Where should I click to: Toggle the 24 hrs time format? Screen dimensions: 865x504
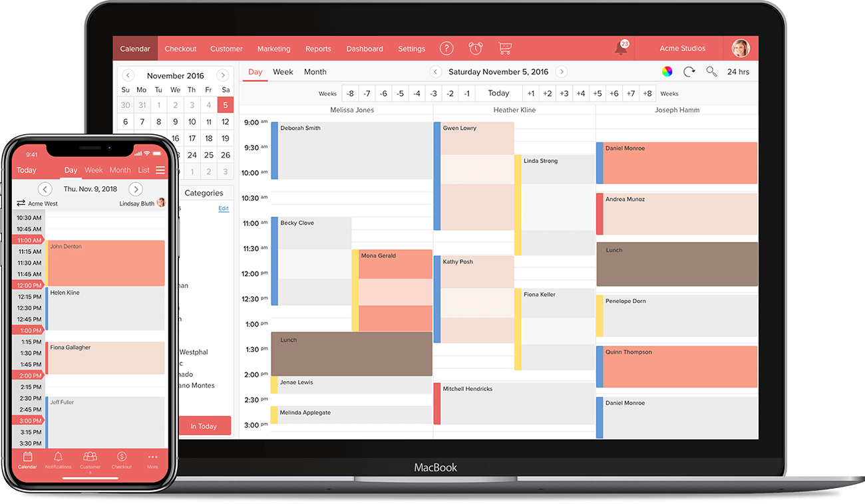click(x=738, y=72)
